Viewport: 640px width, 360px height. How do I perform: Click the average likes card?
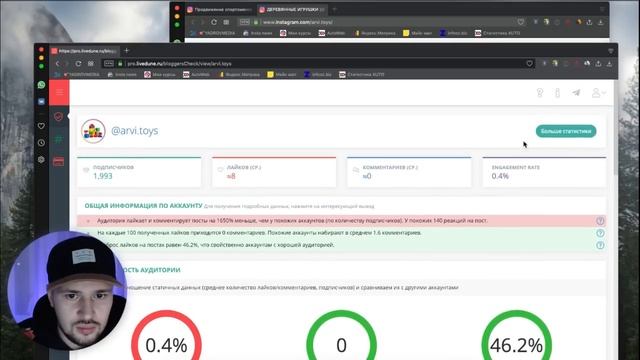point(274,172)
